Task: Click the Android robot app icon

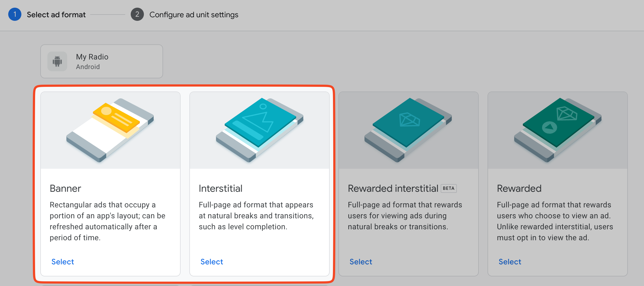Action: tap(57, 61)
